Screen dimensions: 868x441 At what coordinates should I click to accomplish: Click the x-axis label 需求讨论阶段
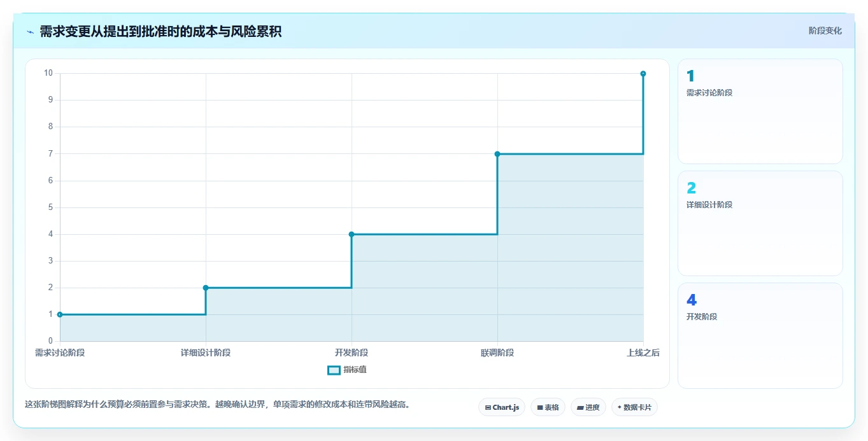pos(60,353)
